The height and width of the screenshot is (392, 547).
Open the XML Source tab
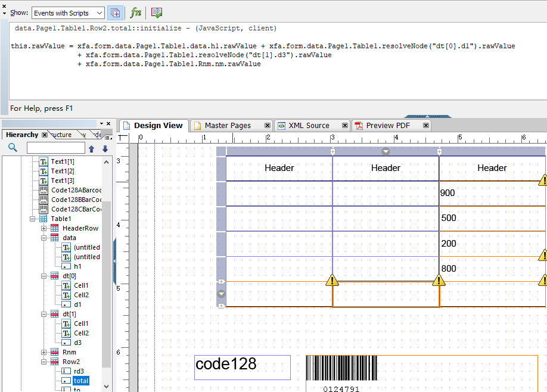(x=309, y=126)
